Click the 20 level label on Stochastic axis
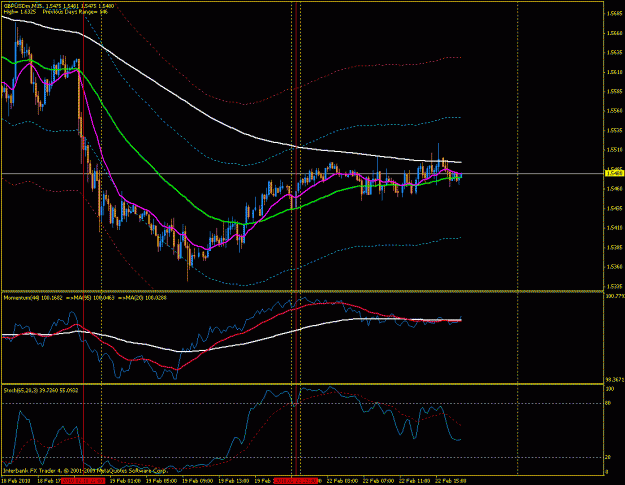The width and height of the screenshot is (625, 485). [x=608, y=457]
